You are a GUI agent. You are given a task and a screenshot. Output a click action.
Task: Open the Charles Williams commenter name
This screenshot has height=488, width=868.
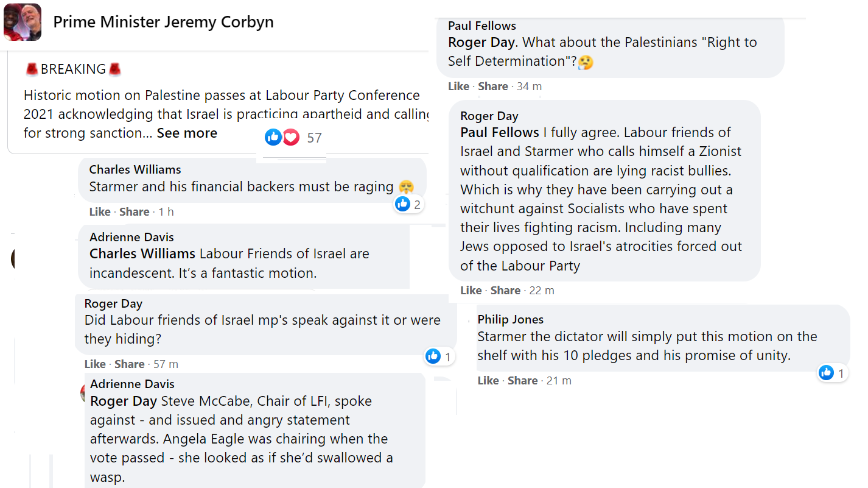[x=135, y=169]
